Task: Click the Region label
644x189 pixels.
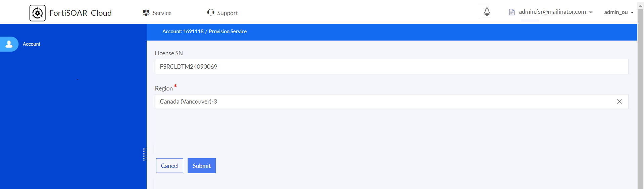Action: [164, 88]
